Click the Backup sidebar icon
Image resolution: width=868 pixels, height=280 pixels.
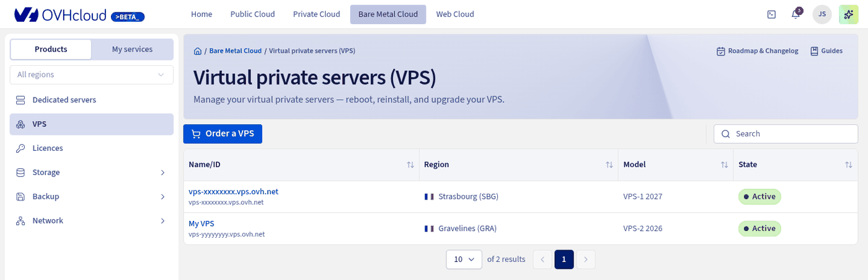20,197
